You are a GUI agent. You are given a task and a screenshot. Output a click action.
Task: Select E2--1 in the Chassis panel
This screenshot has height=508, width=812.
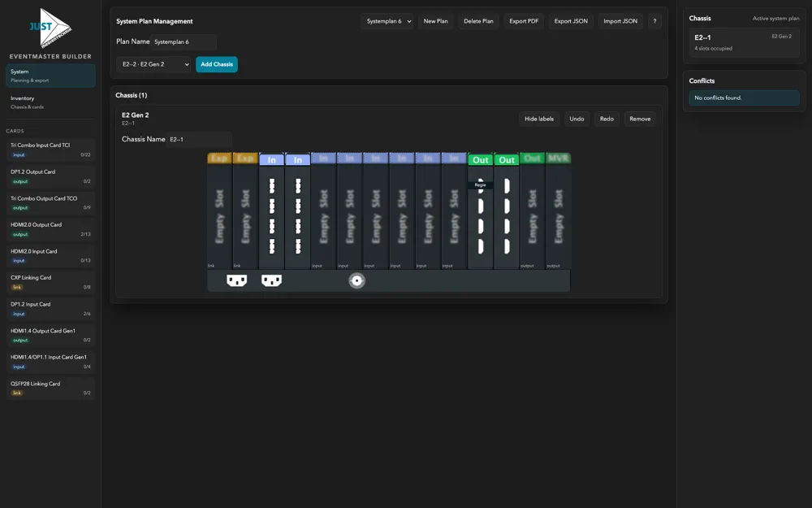(x=742, y=43)
